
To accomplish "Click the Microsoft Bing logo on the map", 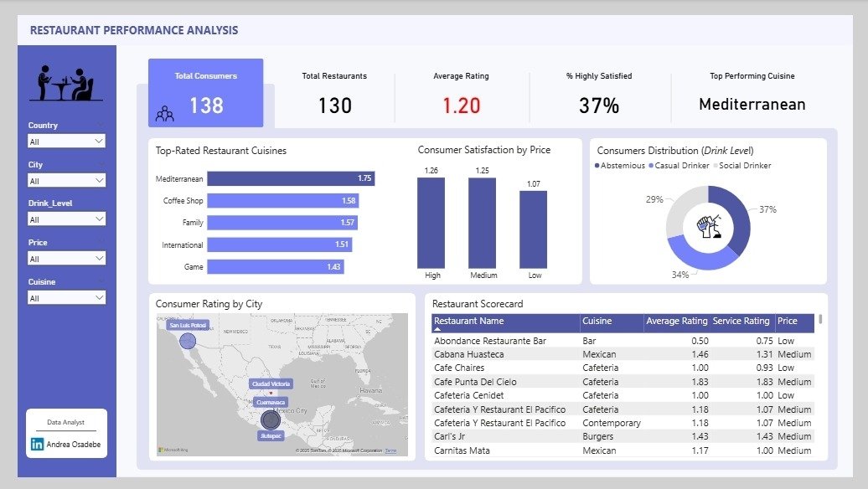I will pos(173,449).
